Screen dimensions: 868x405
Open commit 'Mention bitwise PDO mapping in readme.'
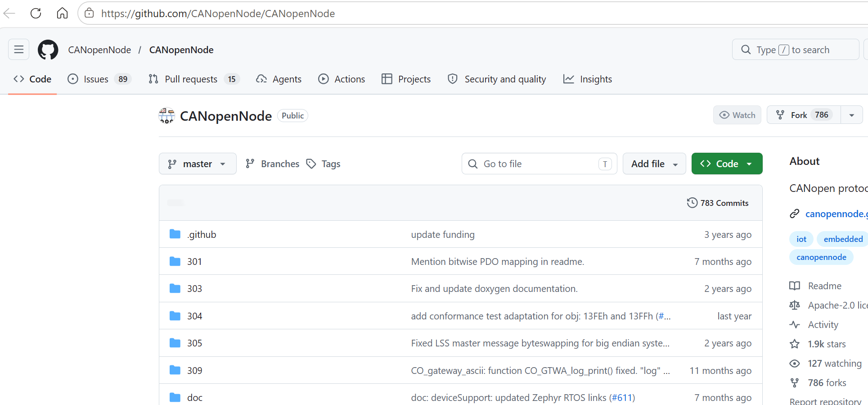pyautogui.click(x=498, y=261)
